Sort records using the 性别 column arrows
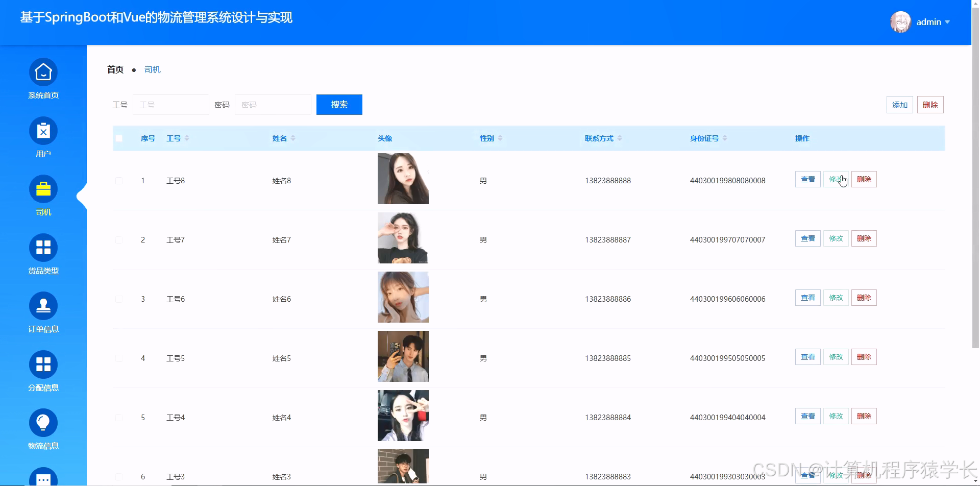 (x=501, y=138)
